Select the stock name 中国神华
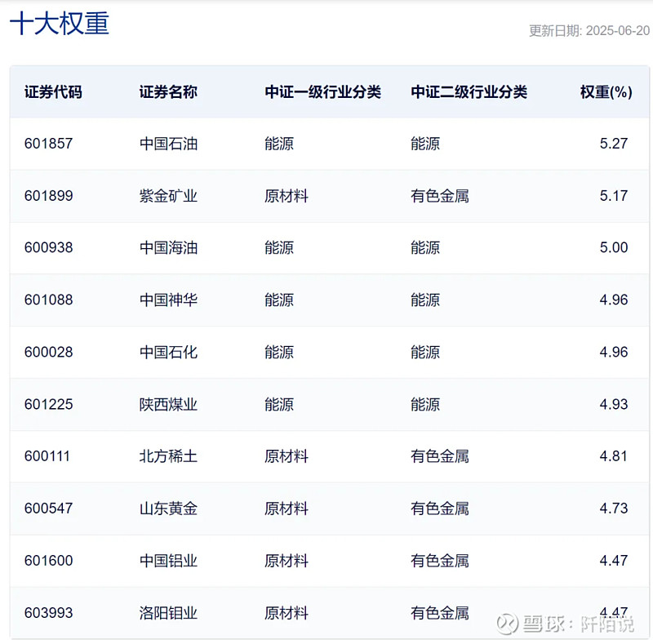653x644 pixels. click(x=168, y=300)
